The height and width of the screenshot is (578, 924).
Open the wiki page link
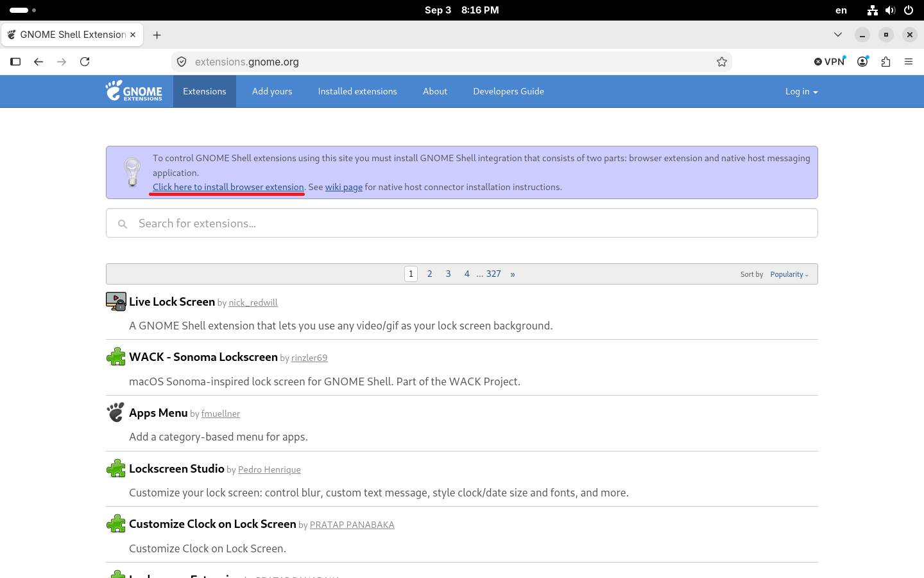coord(344,187)
